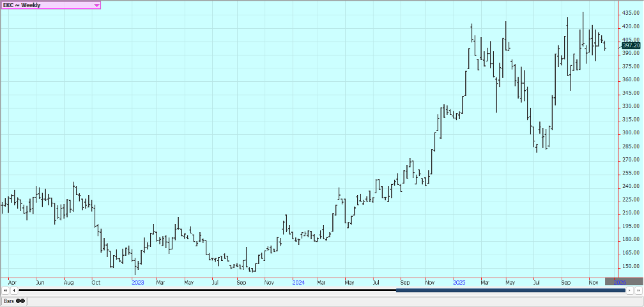Select the 2024 year marker on time axis
Image resolution: width=644 pixels, height=307 pixels.
pos(298,281)
